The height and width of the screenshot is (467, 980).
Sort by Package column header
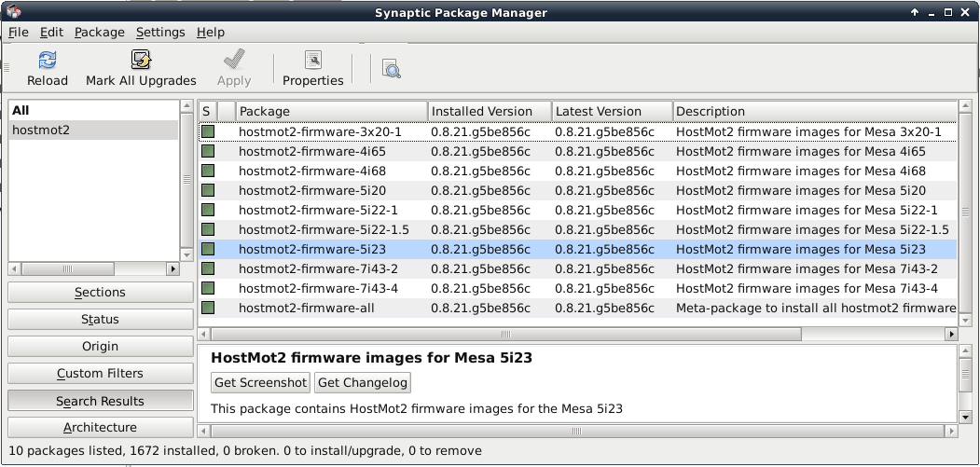click(332, 111)
